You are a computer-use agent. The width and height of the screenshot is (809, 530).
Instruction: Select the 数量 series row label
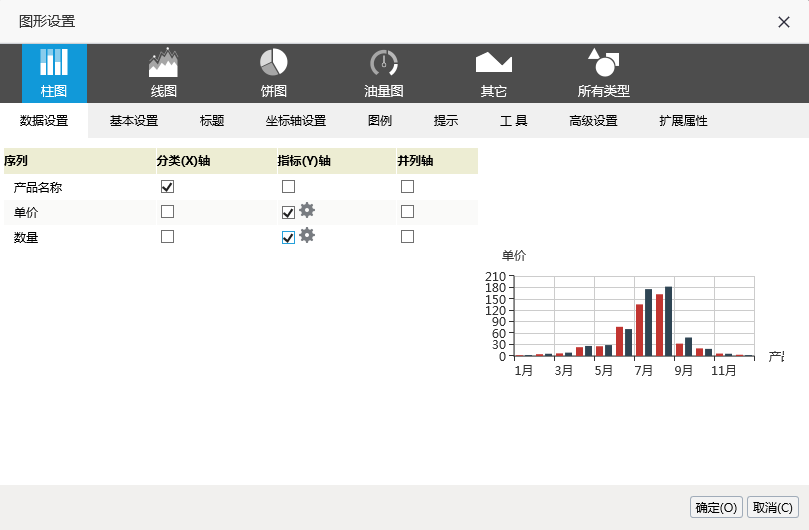[26, 237]
